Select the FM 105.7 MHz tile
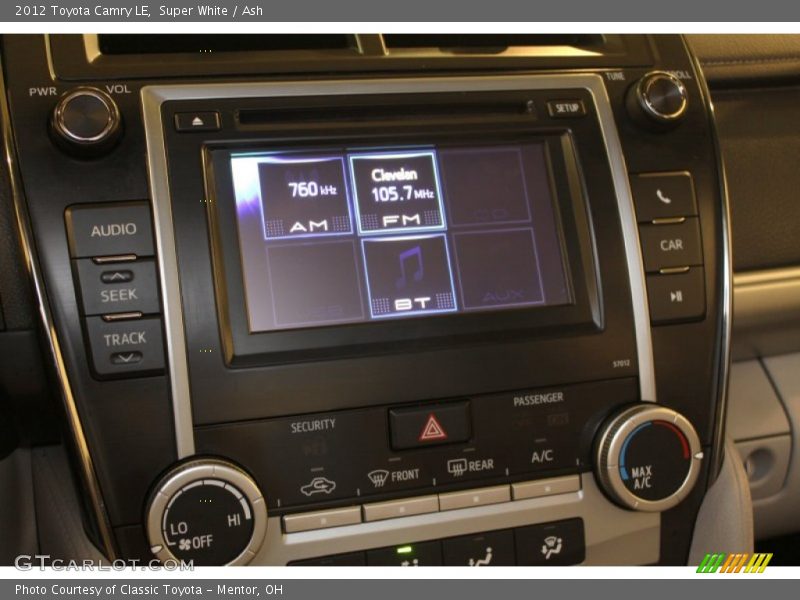 397,194
